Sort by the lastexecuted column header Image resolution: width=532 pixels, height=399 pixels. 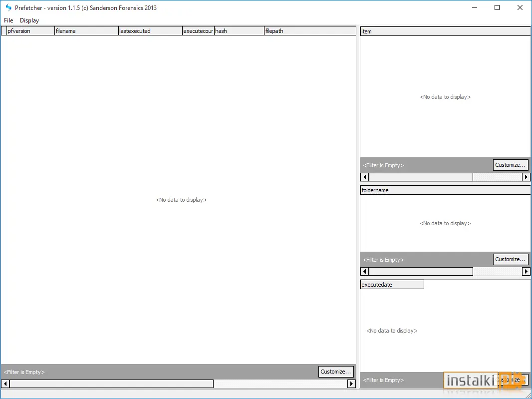click(150, 31)
